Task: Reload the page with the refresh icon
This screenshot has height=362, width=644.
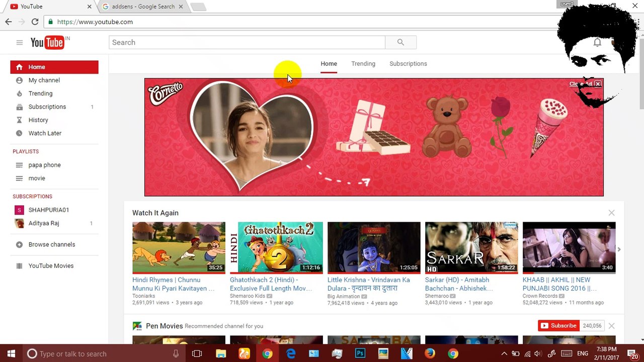Action: tap(35, 22)
